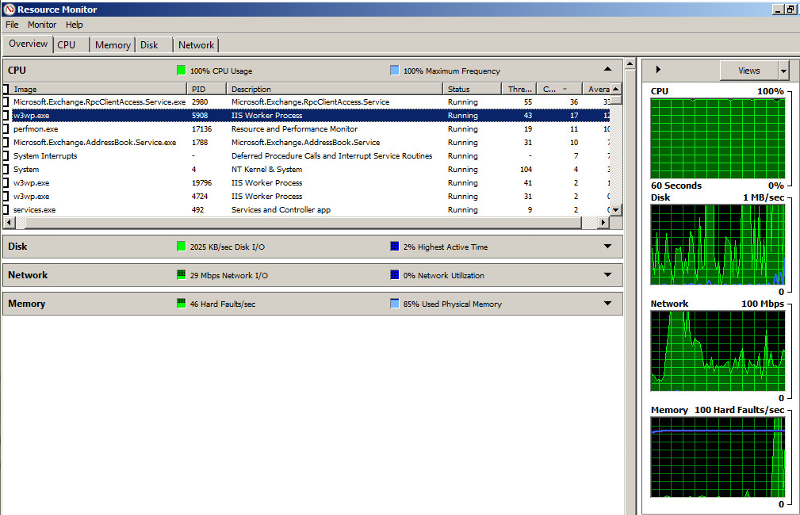Click the blue Network Utilization indicator

pyautogui.click(x=394, y=275)
